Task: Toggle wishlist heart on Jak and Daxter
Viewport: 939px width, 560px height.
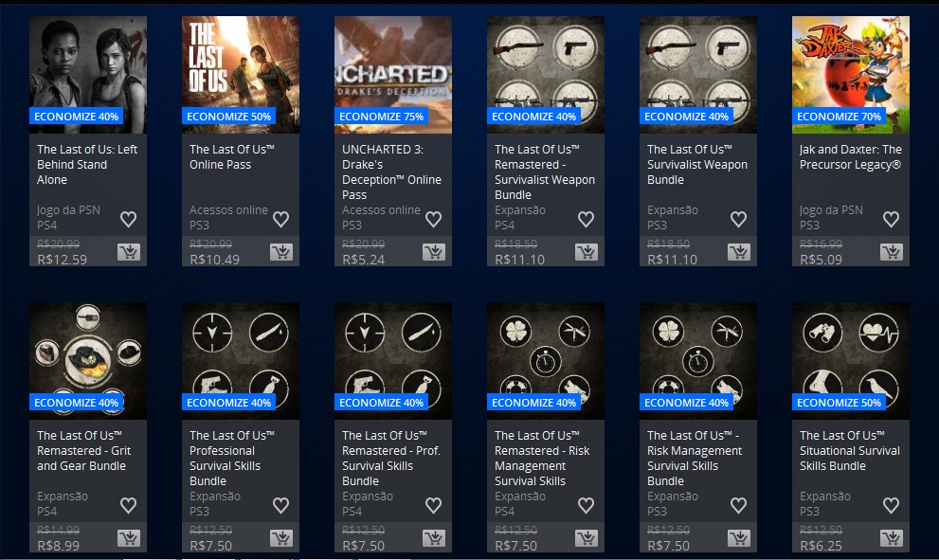Action: click(x=891, y=219)
